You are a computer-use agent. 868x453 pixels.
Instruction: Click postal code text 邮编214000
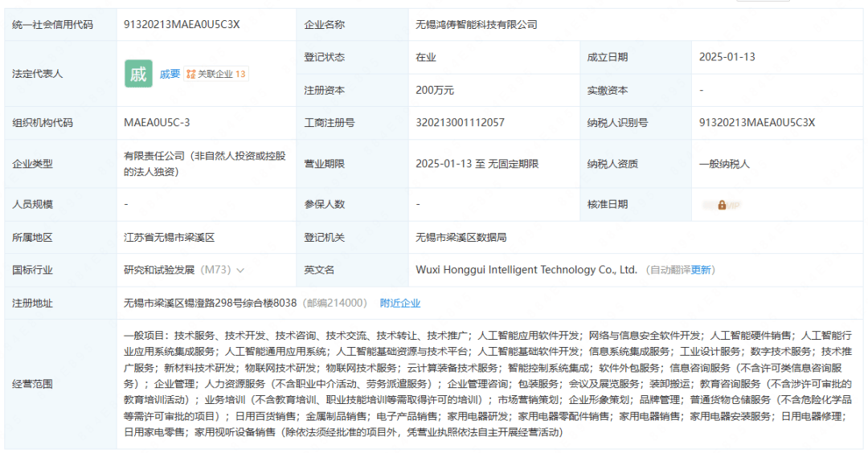point(335,303)
